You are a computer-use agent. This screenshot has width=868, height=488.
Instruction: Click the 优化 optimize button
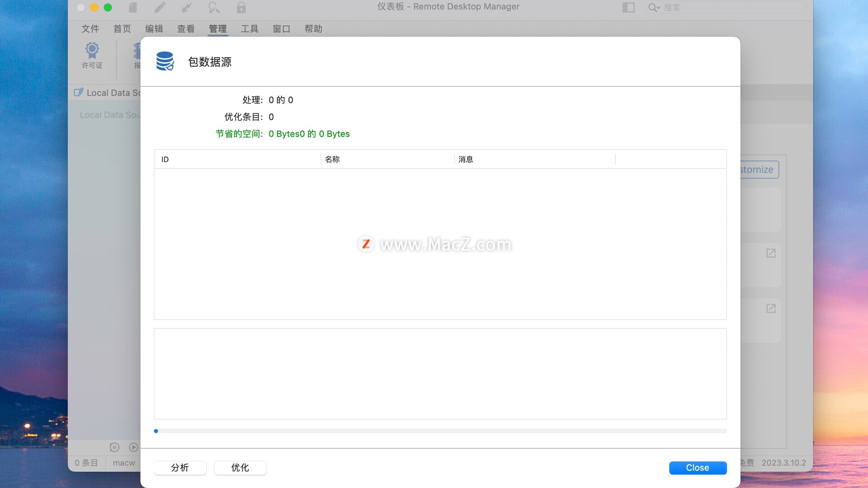tap(240, 468)
